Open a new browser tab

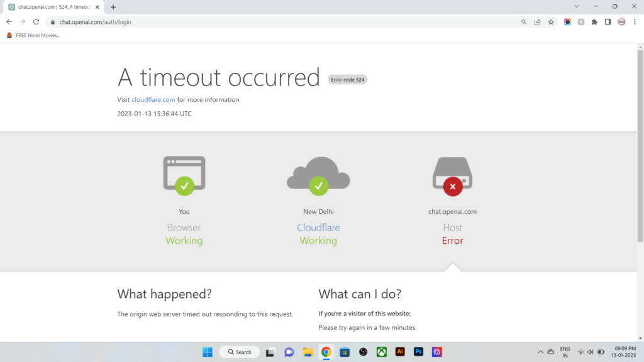113,7
